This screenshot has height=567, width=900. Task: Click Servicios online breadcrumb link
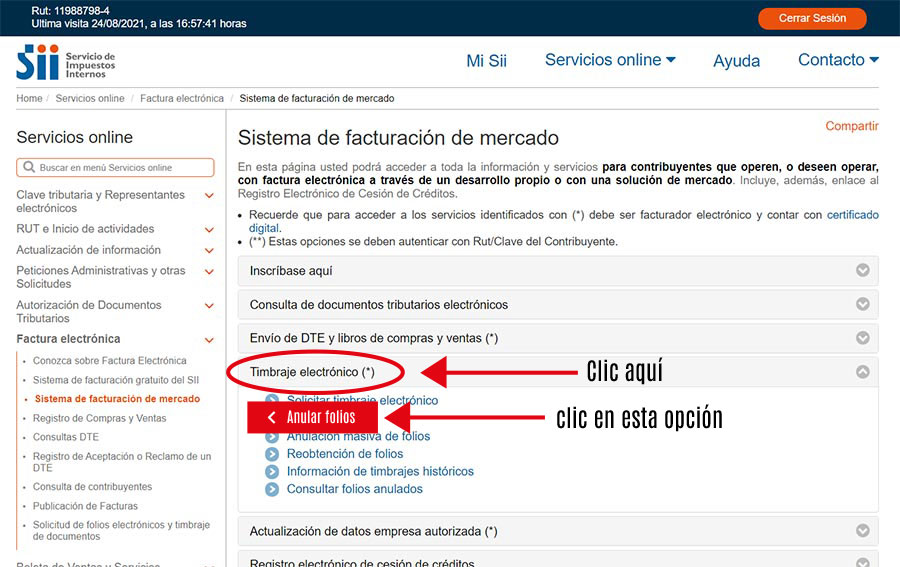(90, 98)
